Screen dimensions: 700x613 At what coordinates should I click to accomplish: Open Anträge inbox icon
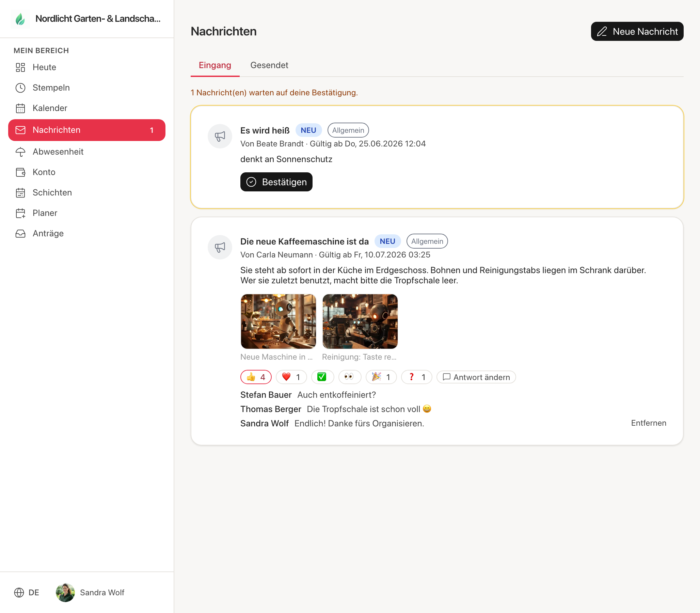pos(20,234)
